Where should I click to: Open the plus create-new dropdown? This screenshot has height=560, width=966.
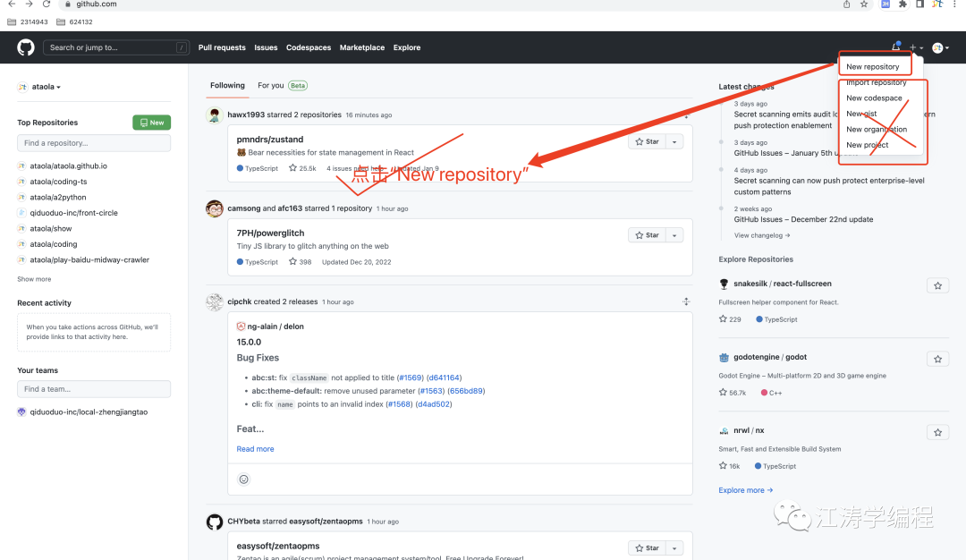point(916,47)
